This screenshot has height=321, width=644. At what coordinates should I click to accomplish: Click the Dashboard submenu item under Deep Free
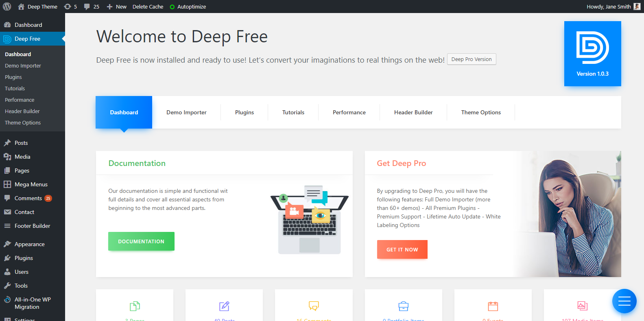pos(18,54)
